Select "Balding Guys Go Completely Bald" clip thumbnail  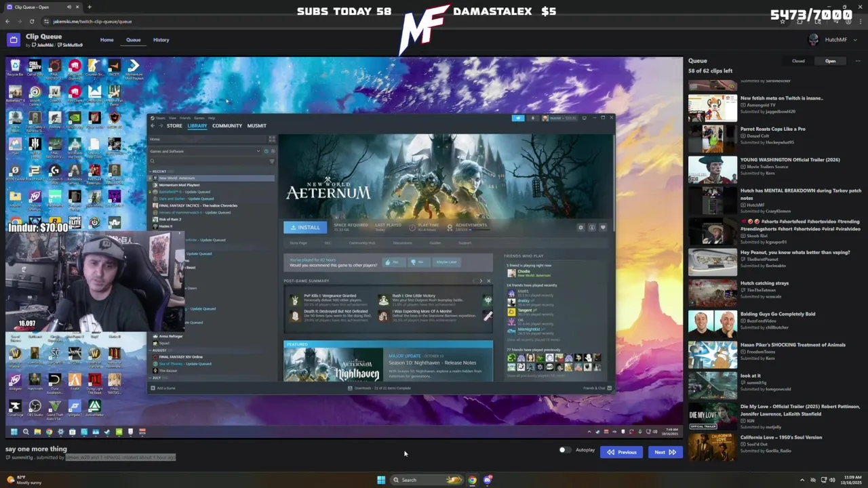712,323
